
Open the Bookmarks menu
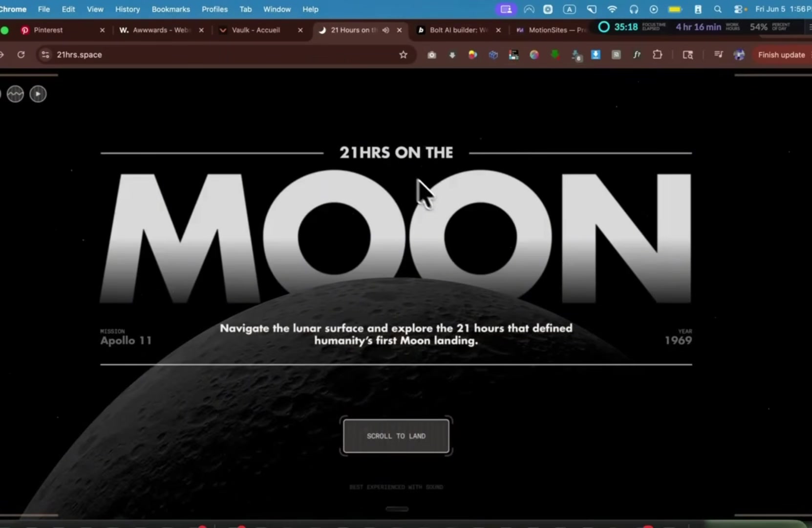171,9
